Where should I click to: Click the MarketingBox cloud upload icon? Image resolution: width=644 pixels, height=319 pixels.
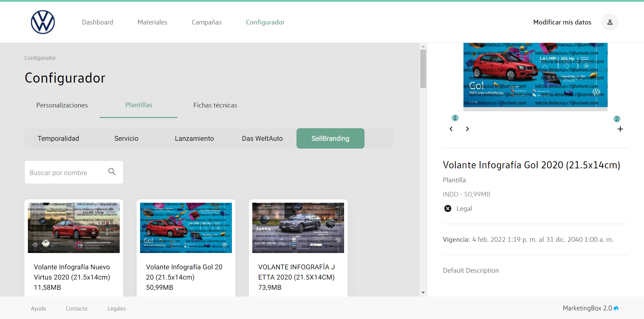tap(616, 308)
